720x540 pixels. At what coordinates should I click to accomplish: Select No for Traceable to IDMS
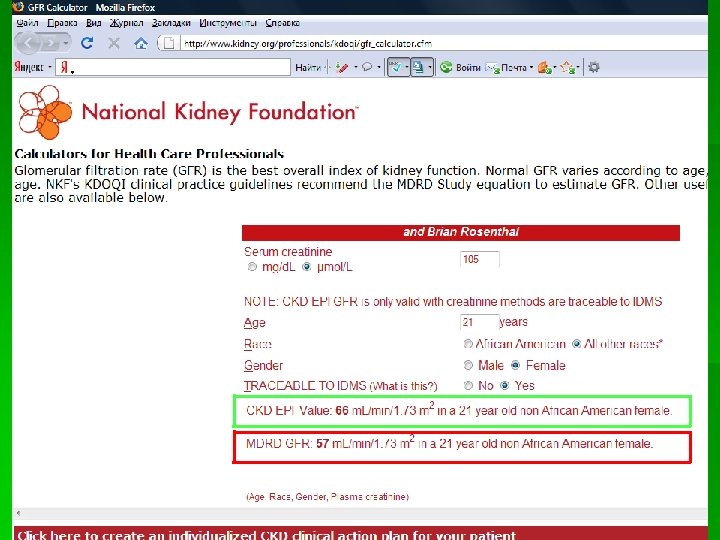tap(468, 386)
